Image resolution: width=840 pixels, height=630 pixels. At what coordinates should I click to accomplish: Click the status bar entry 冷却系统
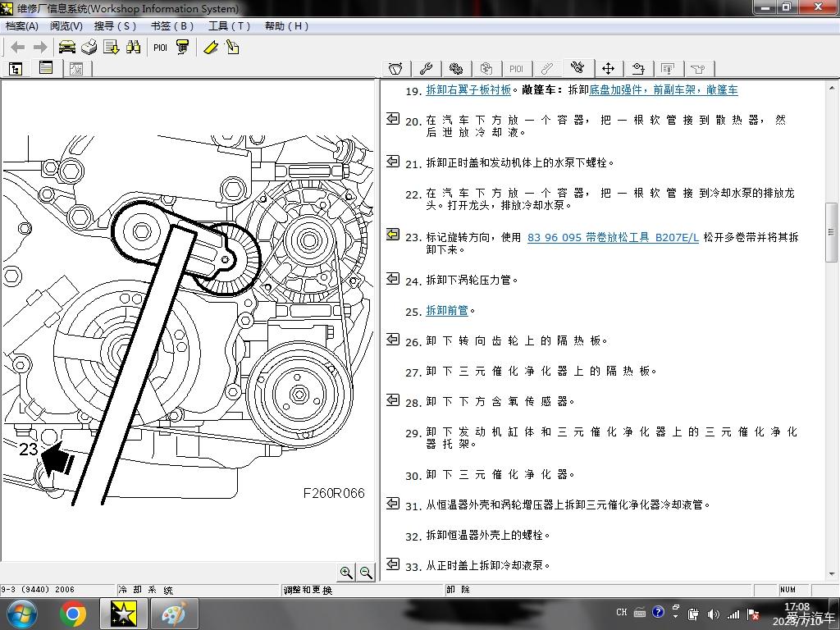click(x=146, y=590)
